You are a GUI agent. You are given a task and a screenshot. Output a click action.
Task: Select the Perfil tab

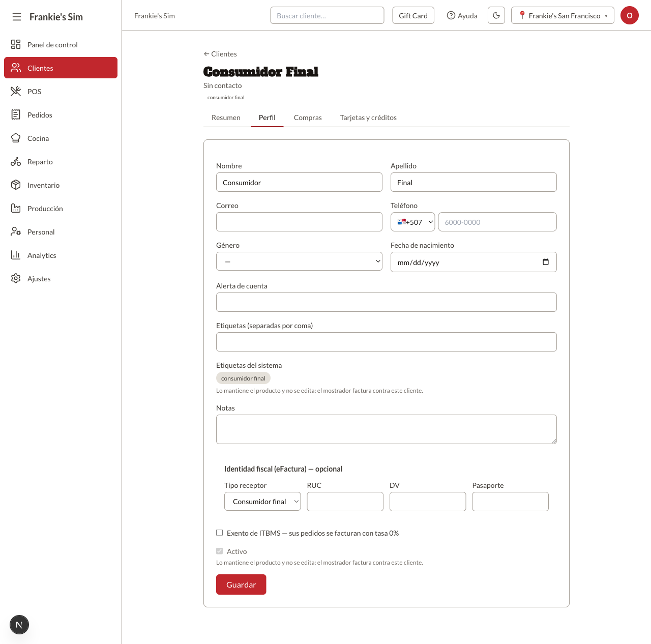click(x=267, y=118)
